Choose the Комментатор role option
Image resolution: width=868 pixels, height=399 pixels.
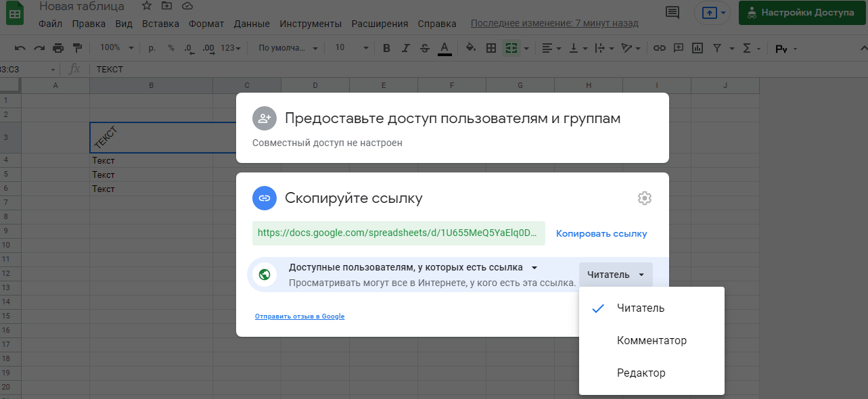[651, 341]
